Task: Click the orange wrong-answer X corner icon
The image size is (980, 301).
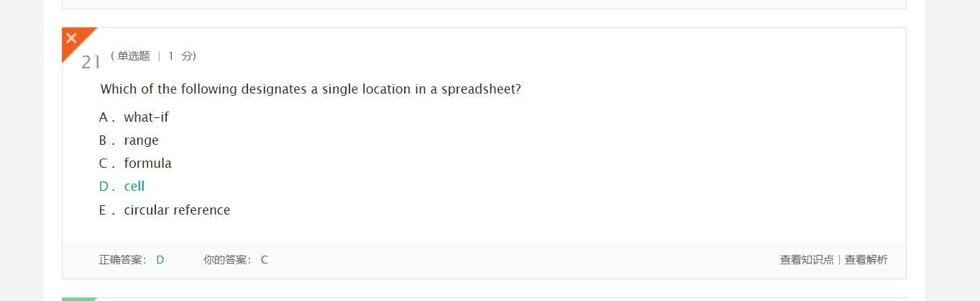Action: point(73,39)
